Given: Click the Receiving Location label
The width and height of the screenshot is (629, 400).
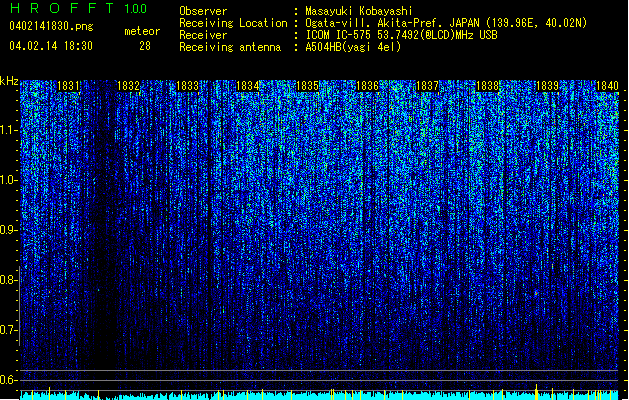Looking at the screenshot, I should [x=233, y=23].
